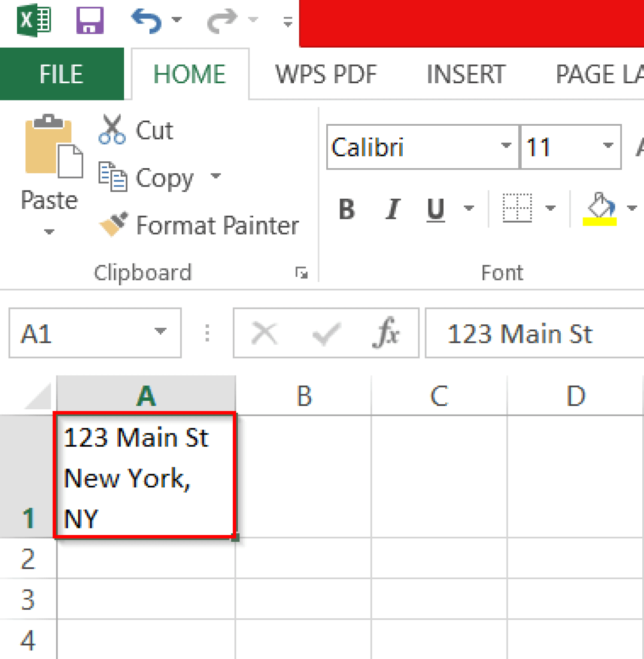
Task: Toggle underline formatting
Action: pos(436,209)
